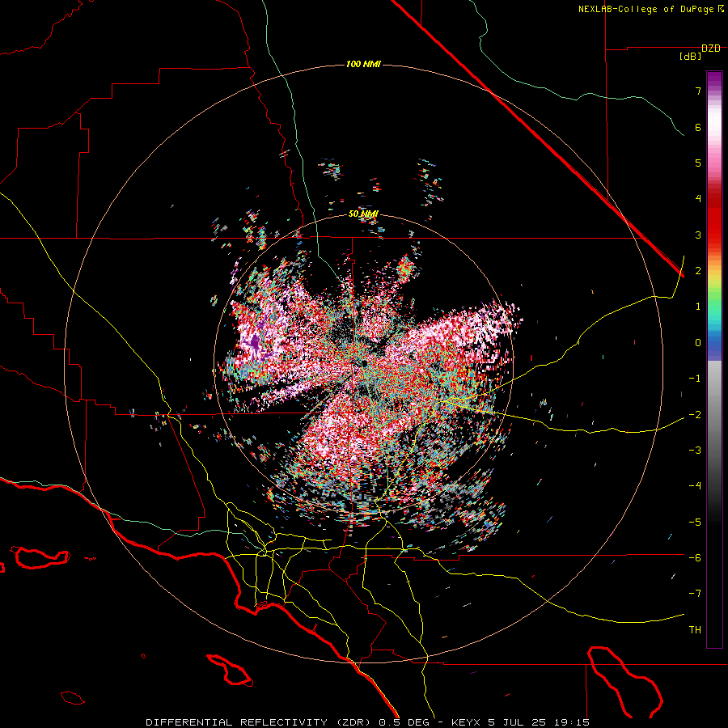Select the 50 NMI range ring label

point(363,214)
